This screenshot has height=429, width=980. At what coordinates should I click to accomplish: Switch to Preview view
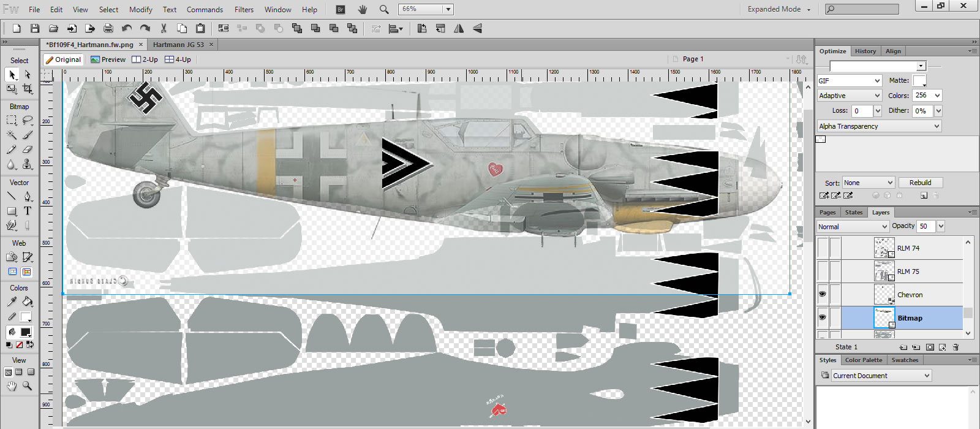pos(108,59)
